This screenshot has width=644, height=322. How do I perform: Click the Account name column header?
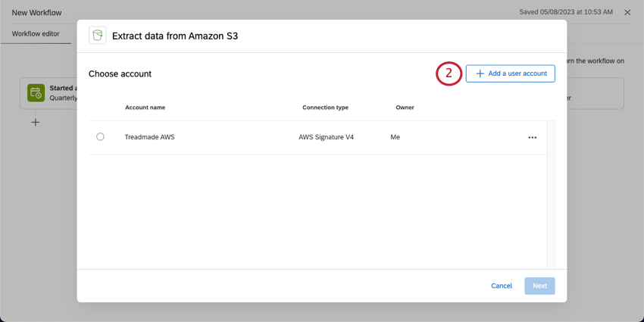tap(145, 108)
